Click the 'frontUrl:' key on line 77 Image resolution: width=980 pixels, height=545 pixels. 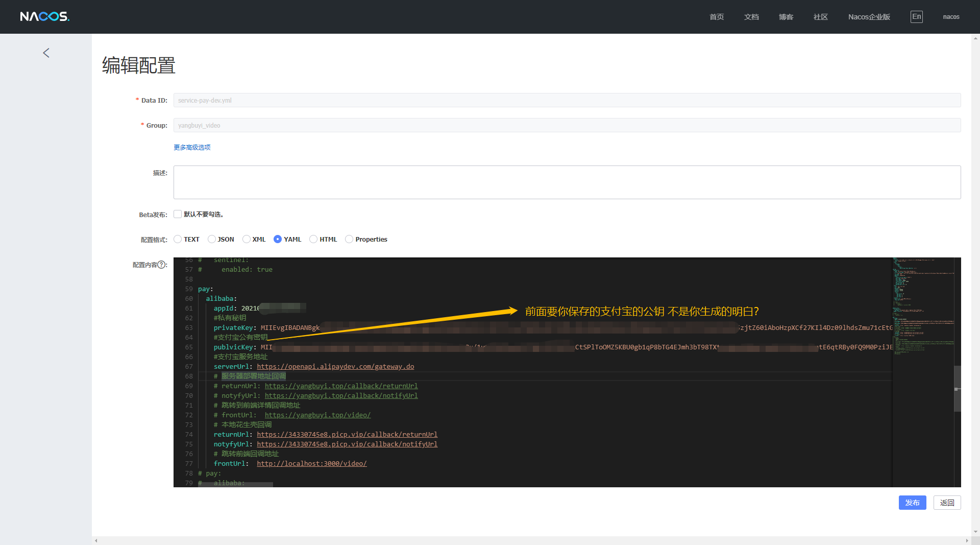231,463
